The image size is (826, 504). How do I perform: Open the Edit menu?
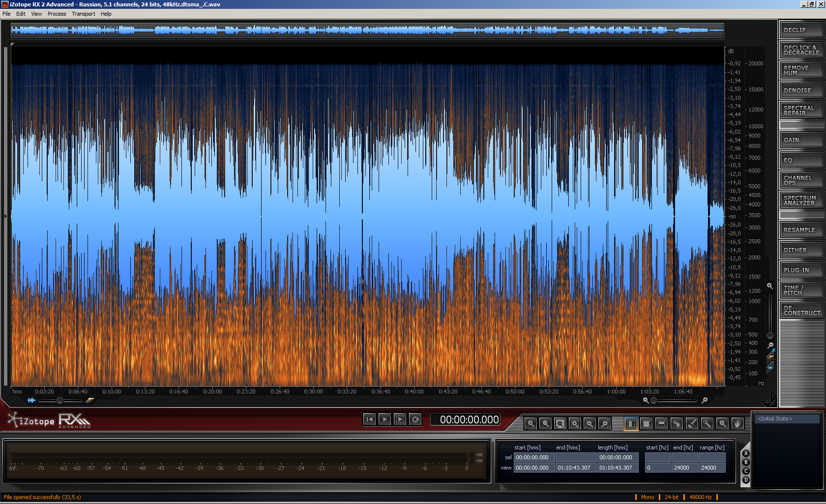click(x=21, y=14)
